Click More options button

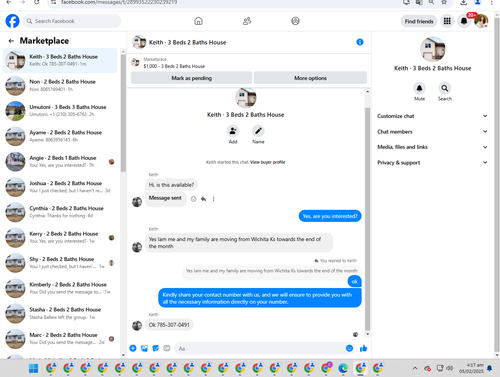(310, 78)
